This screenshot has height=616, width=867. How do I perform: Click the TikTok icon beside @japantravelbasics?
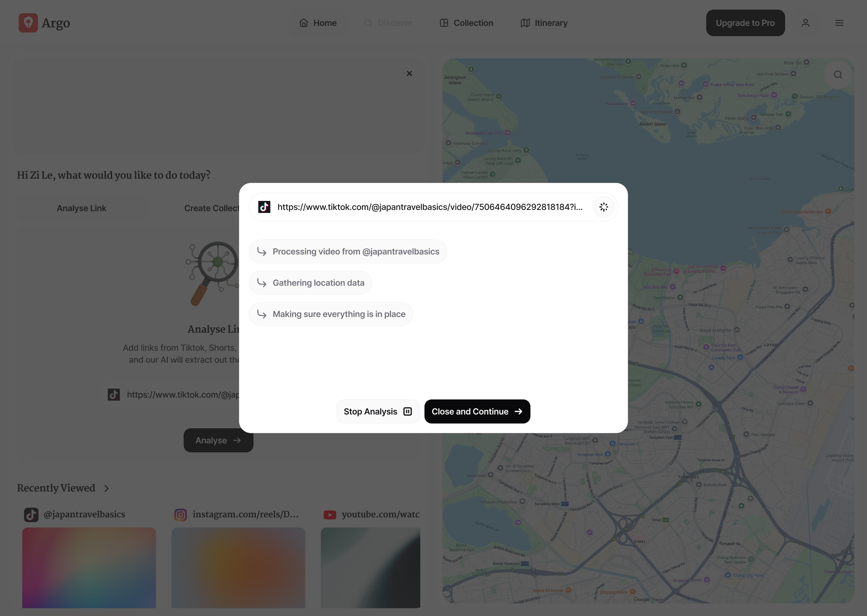click(x=31, y=514)
